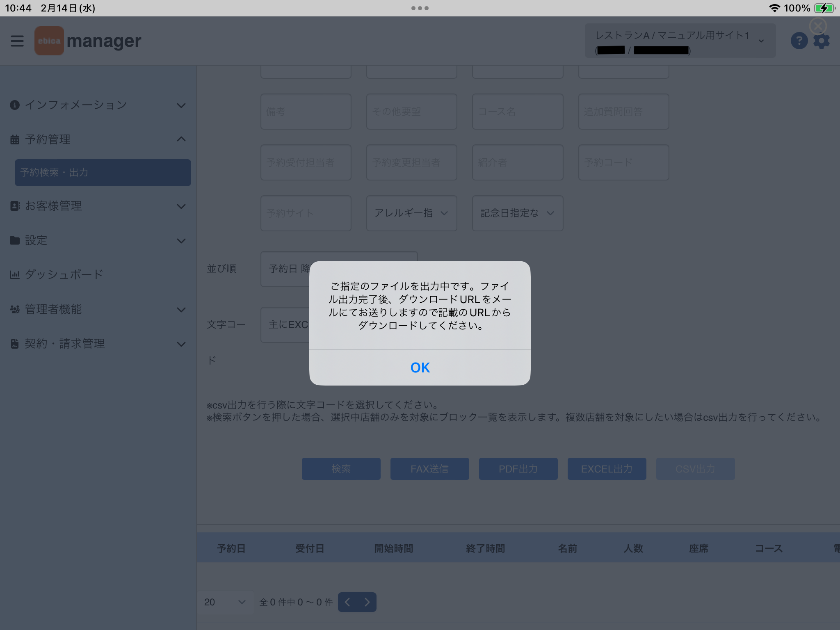Click the 管理者機能 users icon
Viewport: 840px width, 630px height.
pyautogui.click(x=15, y=309)
